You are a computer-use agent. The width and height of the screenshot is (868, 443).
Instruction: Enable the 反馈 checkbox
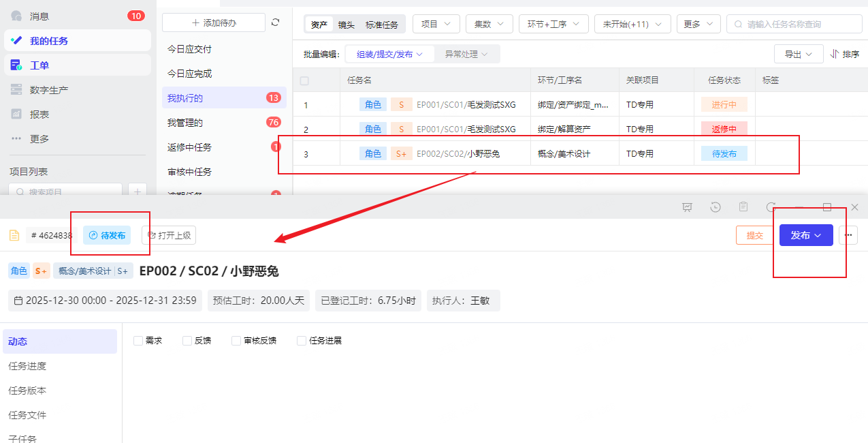[x=186, y=340]
